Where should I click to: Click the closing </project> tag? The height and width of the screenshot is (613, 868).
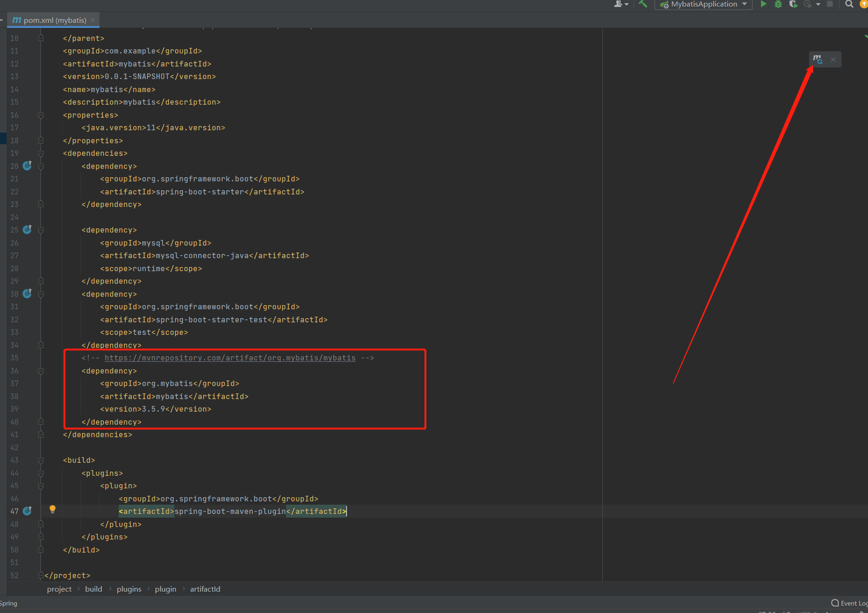[67, 575]
